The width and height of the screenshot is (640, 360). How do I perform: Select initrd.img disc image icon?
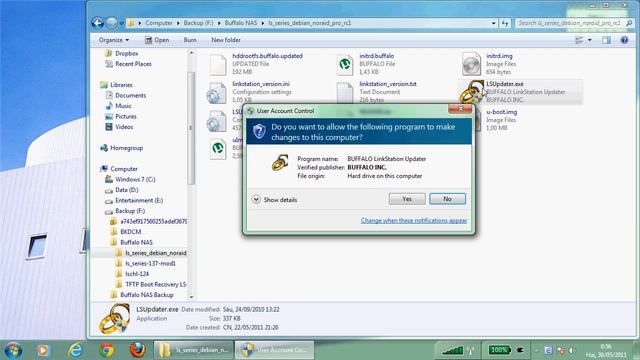click(x=471, y=64)
